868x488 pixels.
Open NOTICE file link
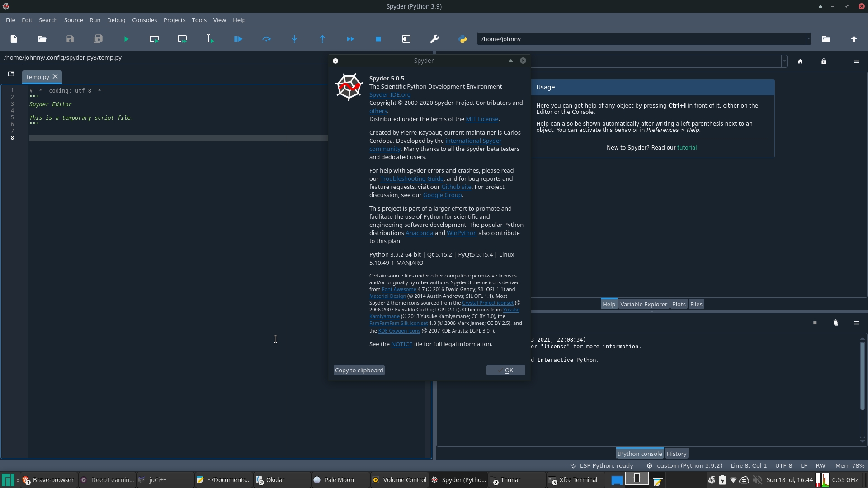click(x=401, y=344)
